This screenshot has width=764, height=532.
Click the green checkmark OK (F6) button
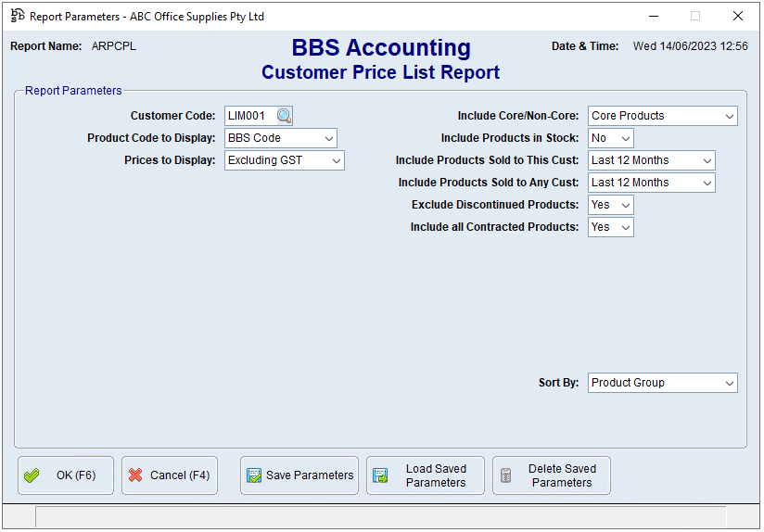[66, 475]
